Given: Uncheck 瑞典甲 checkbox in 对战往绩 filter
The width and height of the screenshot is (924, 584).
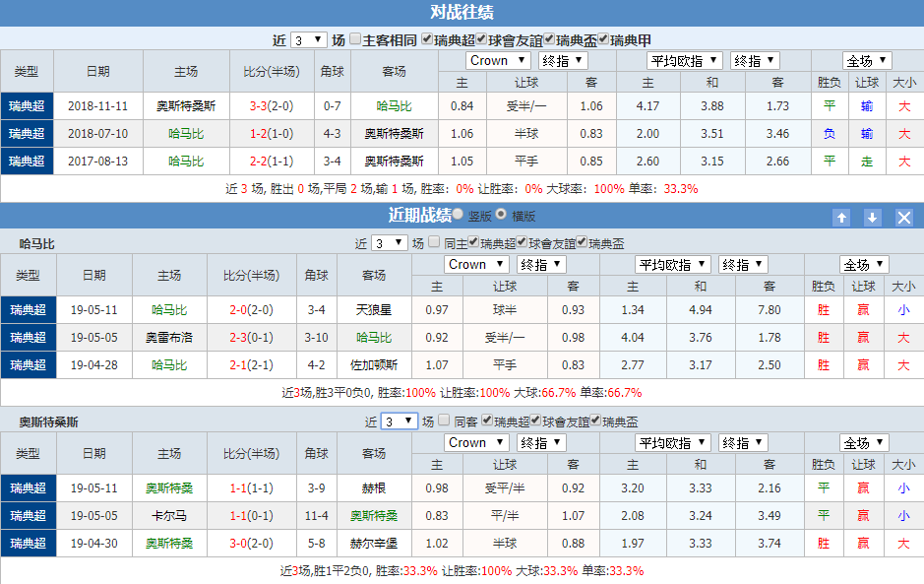Looking at the screenshot, I should 603,39.
